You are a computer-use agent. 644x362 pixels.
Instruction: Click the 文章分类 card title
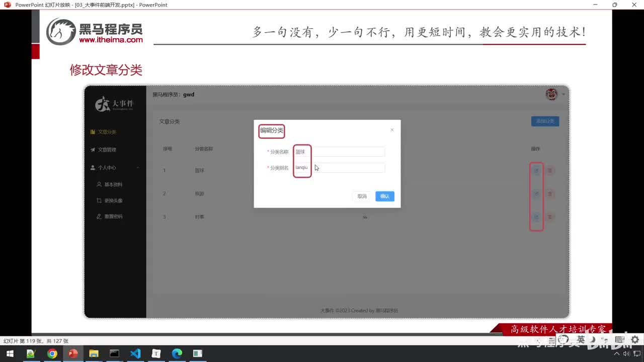(x=170, y=122)
